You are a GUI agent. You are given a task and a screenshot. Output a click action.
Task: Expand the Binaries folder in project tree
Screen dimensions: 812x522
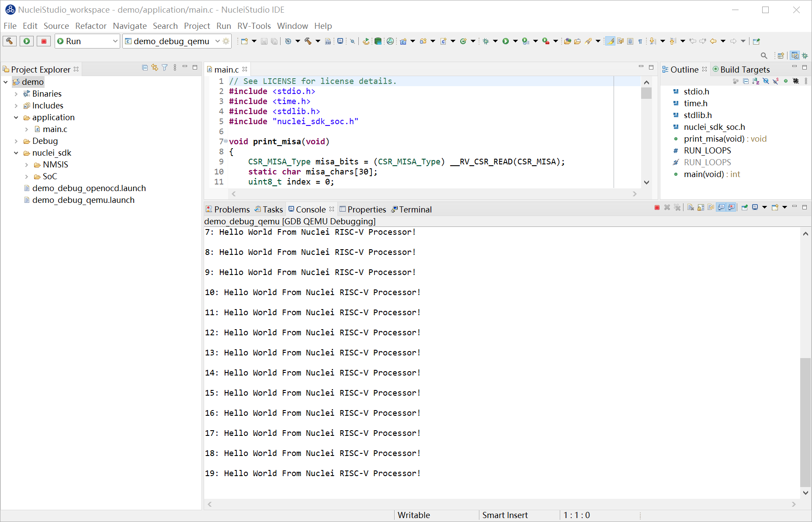[x=16, y=94]
